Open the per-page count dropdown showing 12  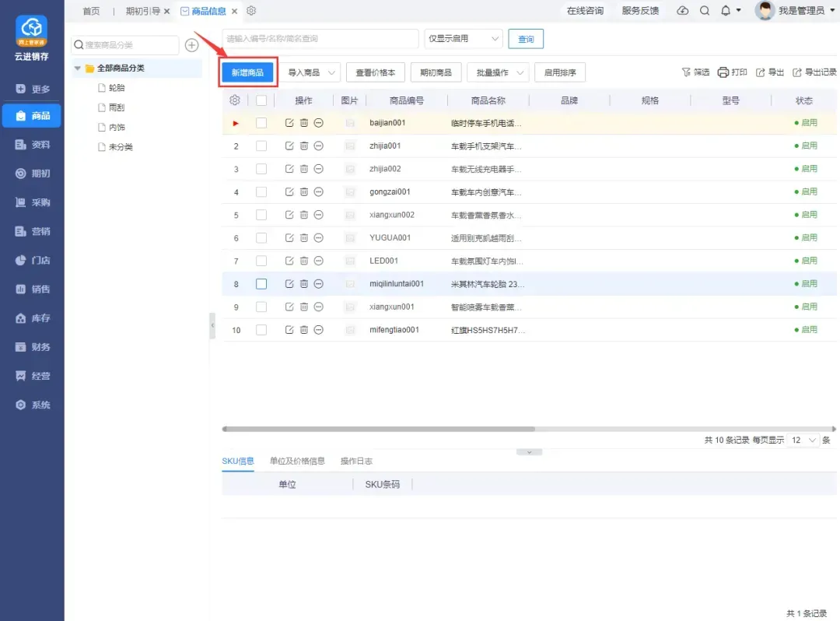tap(803, 440)
